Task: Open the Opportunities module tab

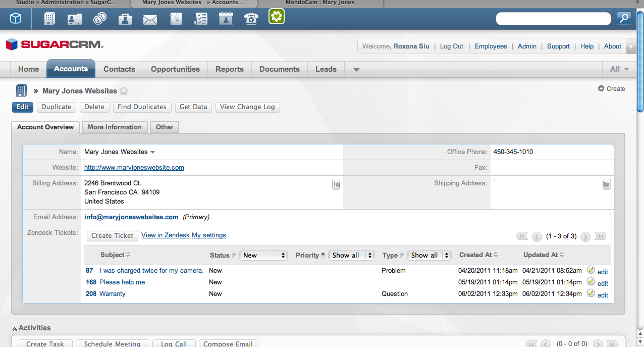Action: (x=175, y=69)
